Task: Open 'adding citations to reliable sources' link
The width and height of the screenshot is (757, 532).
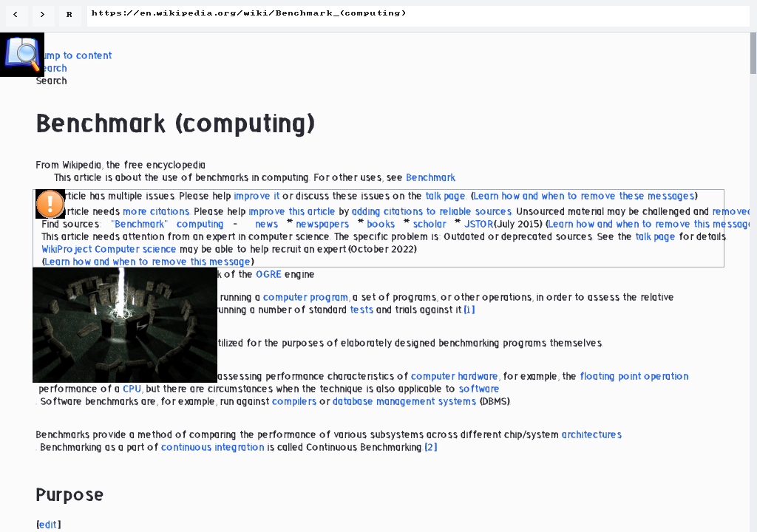Action: (x=432, y=211)
